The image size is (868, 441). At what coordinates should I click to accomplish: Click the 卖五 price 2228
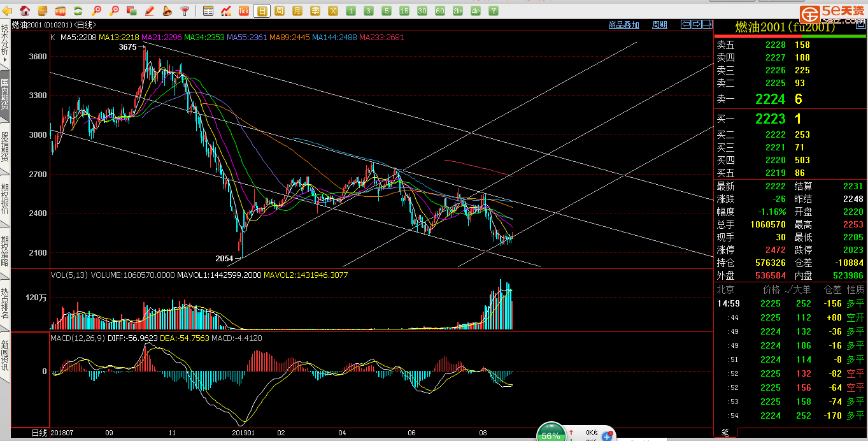coord(775,45)
